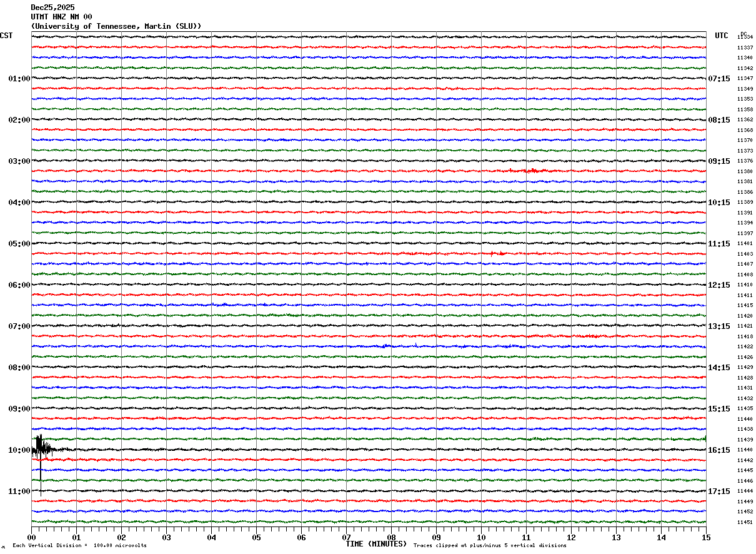Click the 08:15 UTC time label
This screenshot has height=554, width=756.
tap(719, 120)
